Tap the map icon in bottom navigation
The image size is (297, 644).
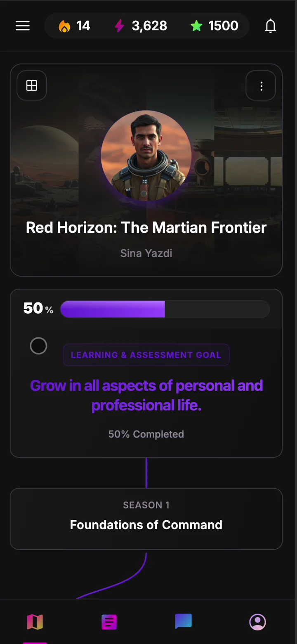coord(35,621)
